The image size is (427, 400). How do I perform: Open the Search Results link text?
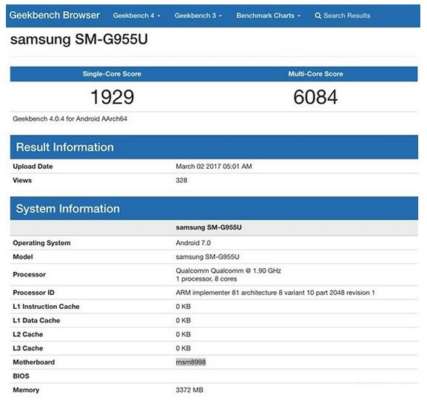coord(347,15)
